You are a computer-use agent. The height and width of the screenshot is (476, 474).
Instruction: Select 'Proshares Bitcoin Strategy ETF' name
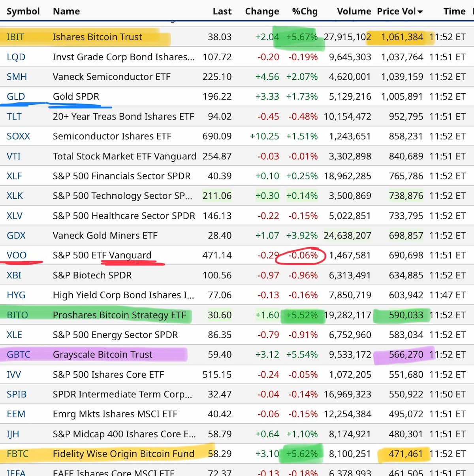pos(119,315)
